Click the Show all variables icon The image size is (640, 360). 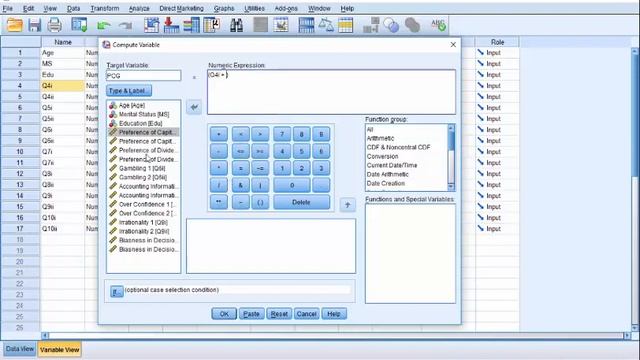(412, 25)
